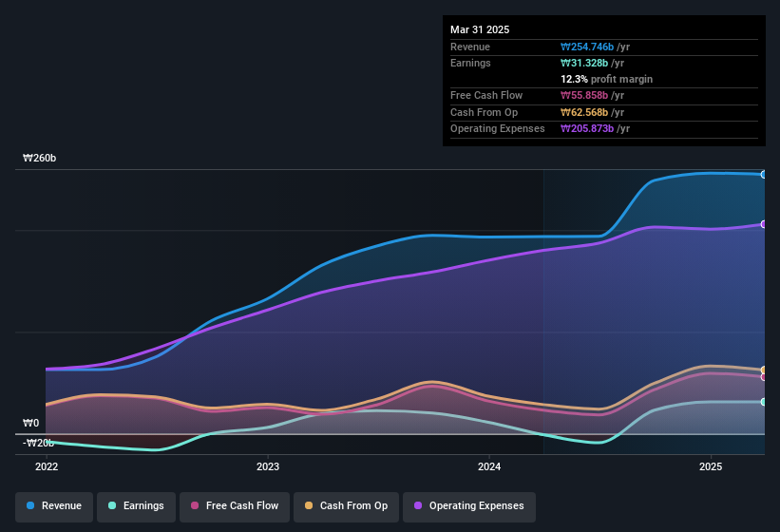Click the ₩205.873b operating expenses value

pos(587,129)
